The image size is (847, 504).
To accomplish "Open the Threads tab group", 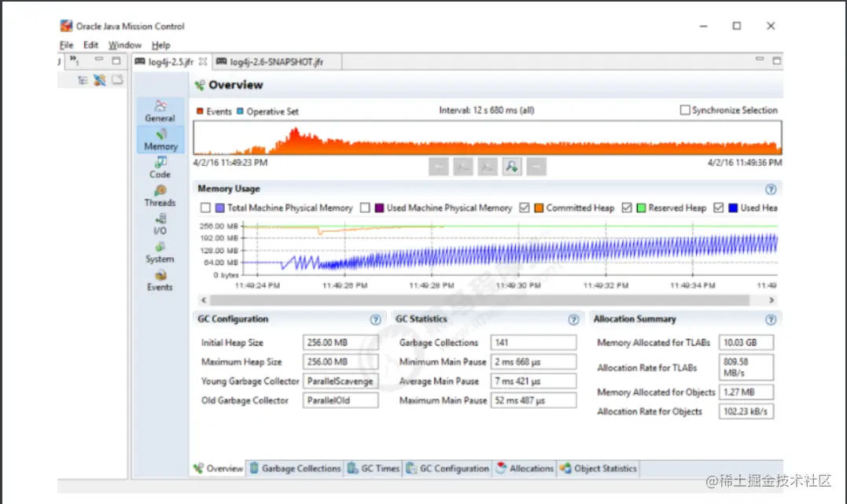I will pos(160,196).
